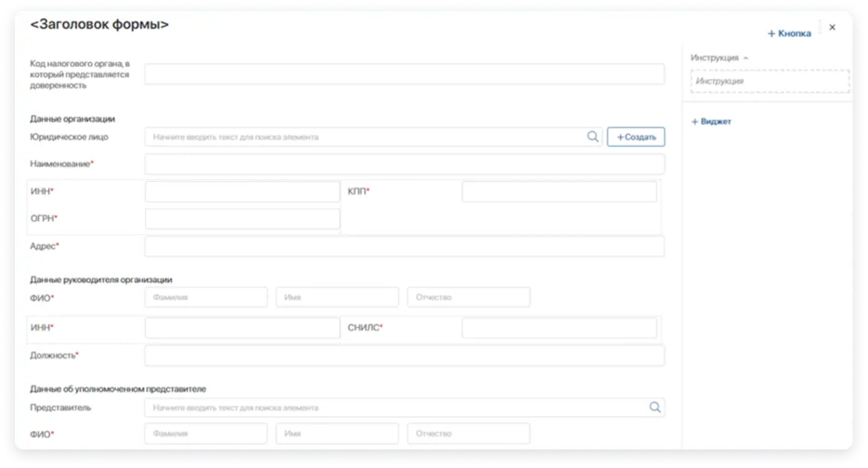Focus the ОГРН input field
The width and height of the screenshot is (868, 468).
tap(242, 219)
